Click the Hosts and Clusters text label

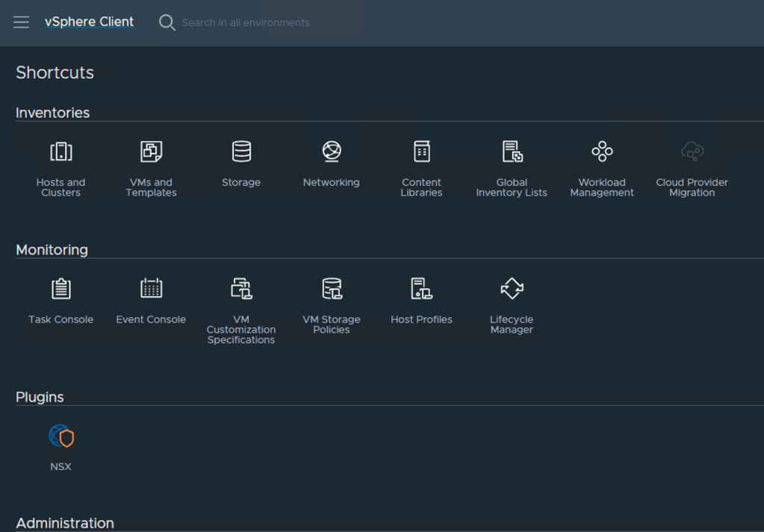[x=60, y=187]
